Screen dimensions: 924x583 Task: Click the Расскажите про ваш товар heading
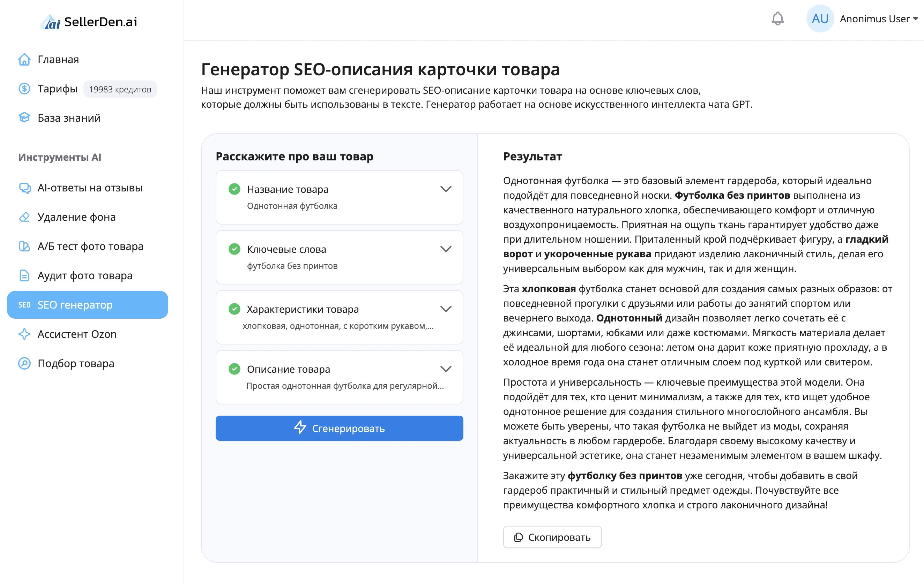pos(294,157)
